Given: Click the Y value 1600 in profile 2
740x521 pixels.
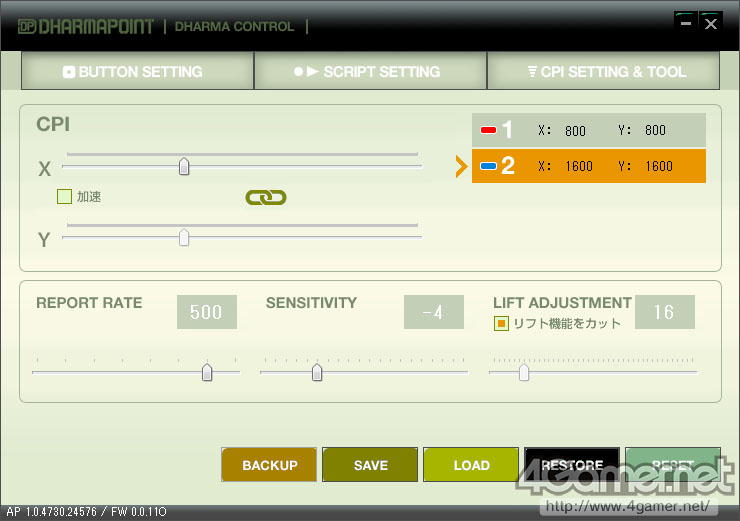Looking at the screenshot, I should click(659, 166).
